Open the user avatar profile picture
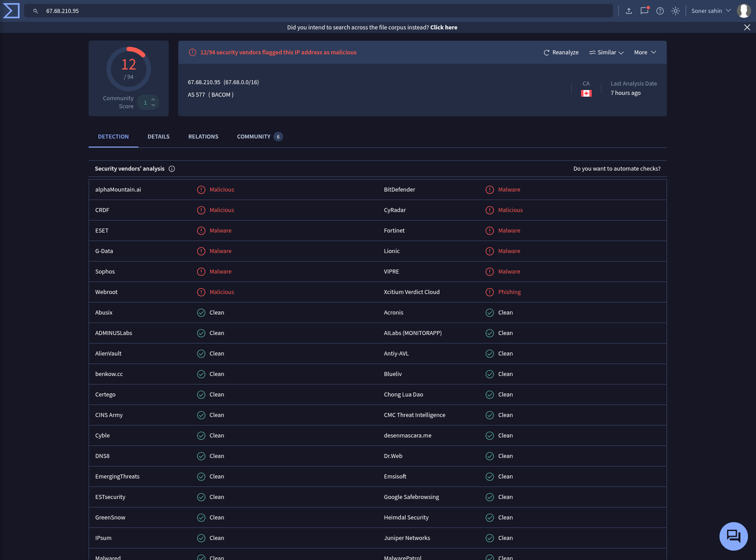This screenshot has width=756, height=560. [744, 11]
